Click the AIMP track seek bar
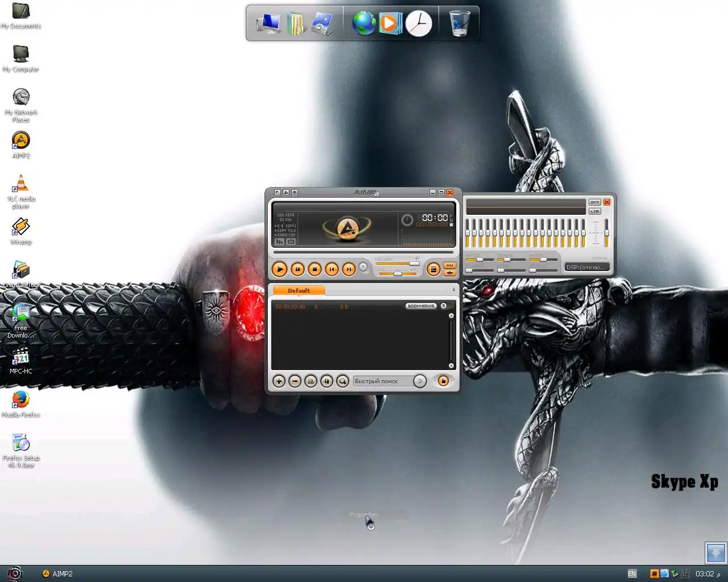Viewport: 728px width, 582px height. (x=363, y=252)
